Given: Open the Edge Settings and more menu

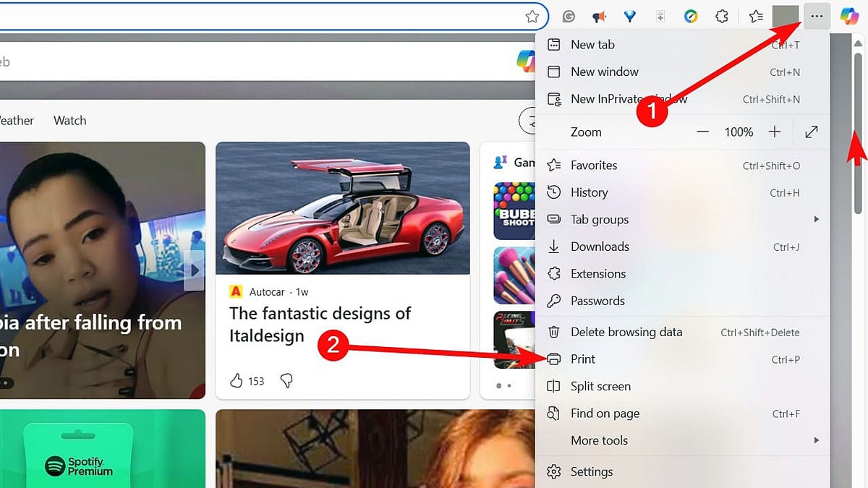Looking at the screenshot, I should tap(816, 16).
